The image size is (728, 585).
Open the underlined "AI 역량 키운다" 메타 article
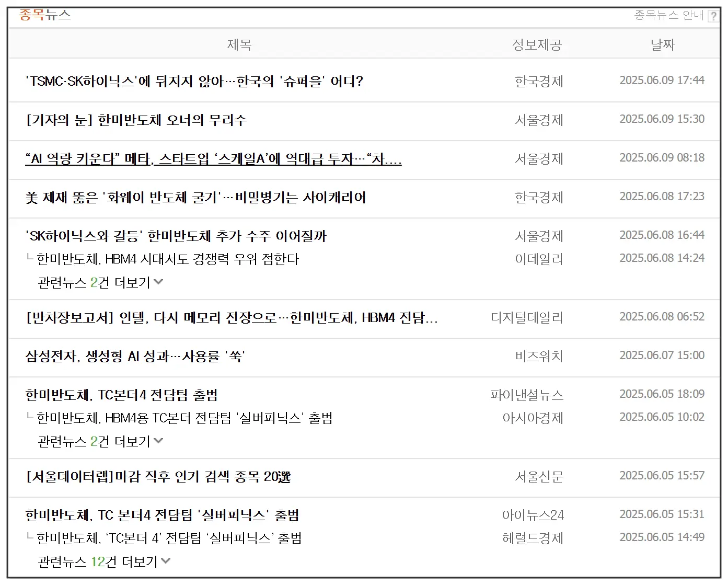213,159
